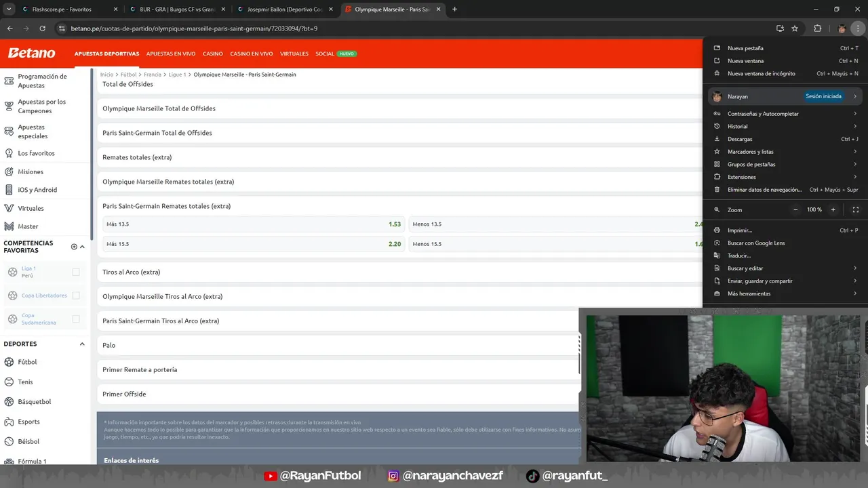Add favorite competition plus icon
This screenshot has width=868, height=488.
click(x=74, y=247)
